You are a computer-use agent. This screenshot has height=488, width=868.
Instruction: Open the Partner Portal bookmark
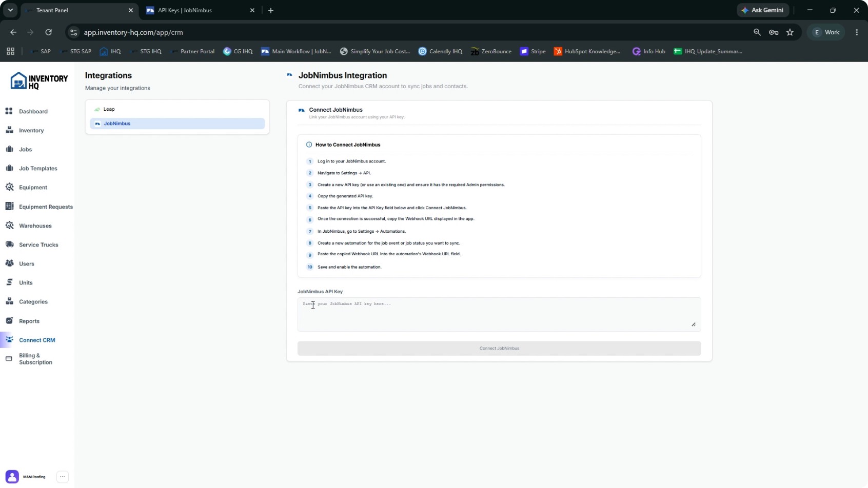[192, 51]
